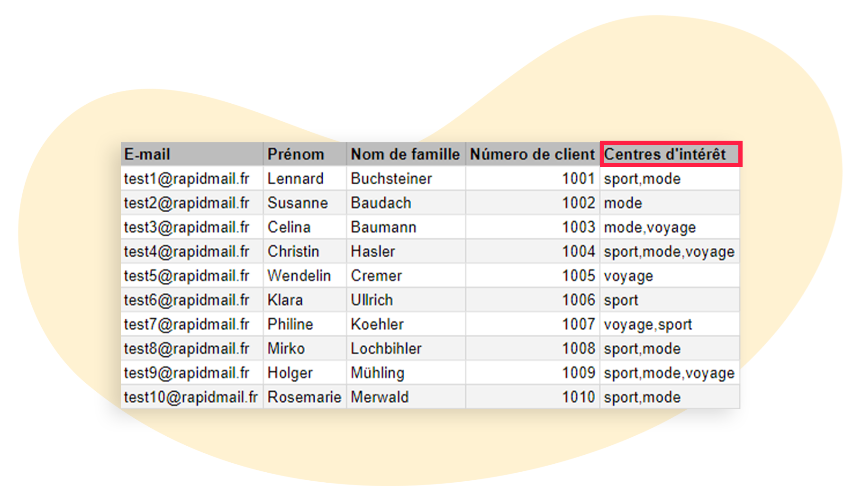Image resolution: width=853 pixels, height=504 pixels.
Task: Select interests cell for customer 1003
Action: [650, 227]
